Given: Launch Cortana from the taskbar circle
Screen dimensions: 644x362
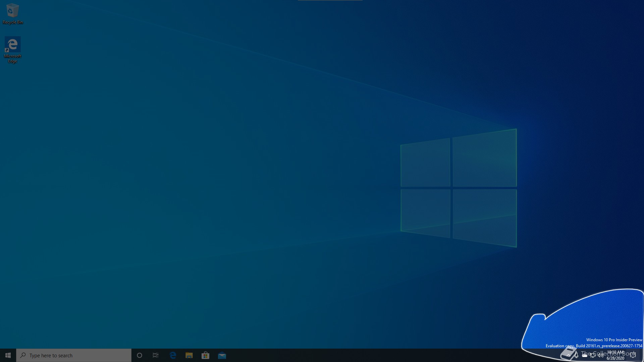Looking at the screenshot, I should tap(140, 355).
